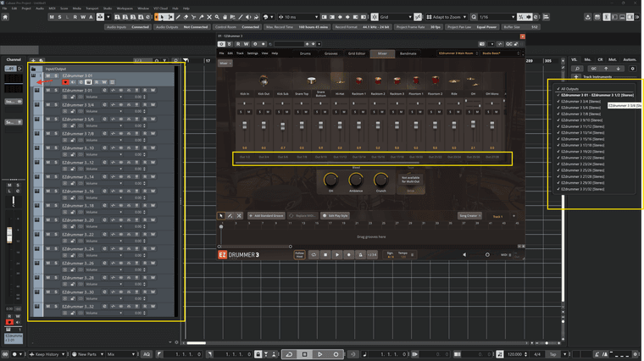Screen dimensions: 644x361
Task: Solo the Kick In mixer channel
Action: coord(241,112)
